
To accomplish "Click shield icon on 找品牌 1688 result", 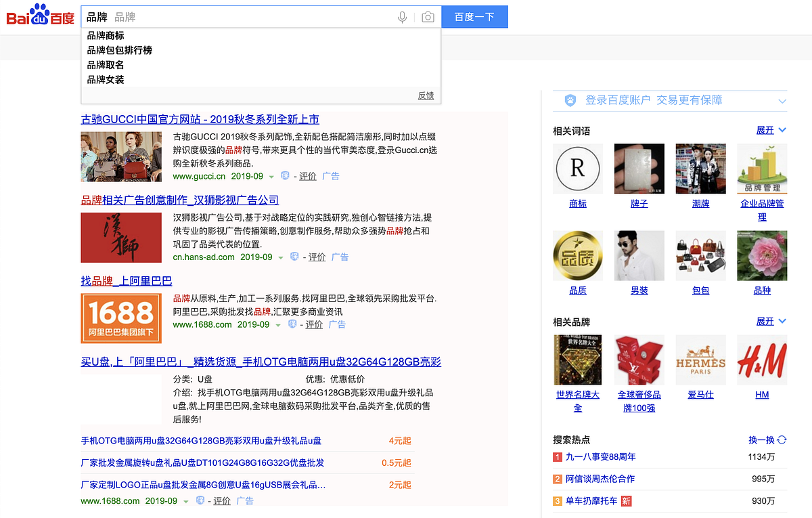I will (292, 324).
